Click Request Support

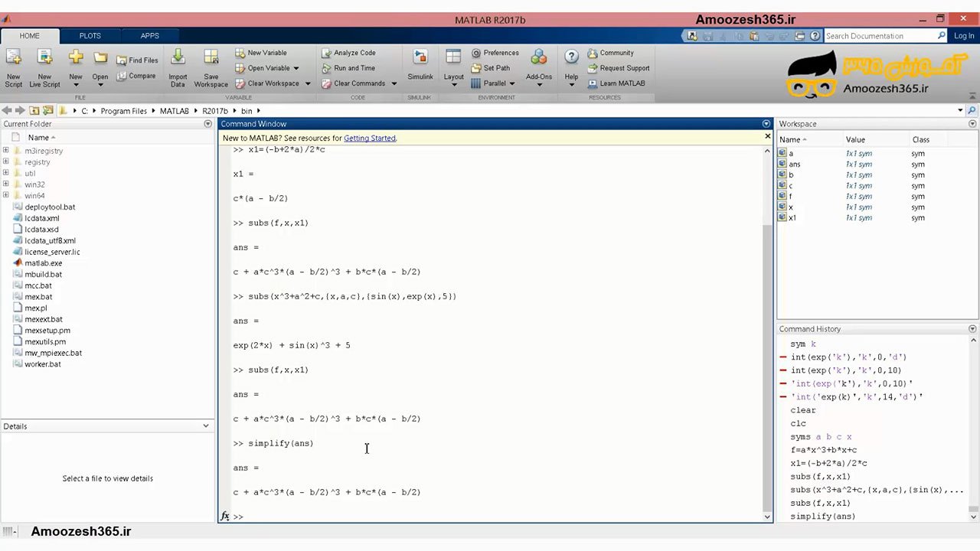(x=619, y=68)
